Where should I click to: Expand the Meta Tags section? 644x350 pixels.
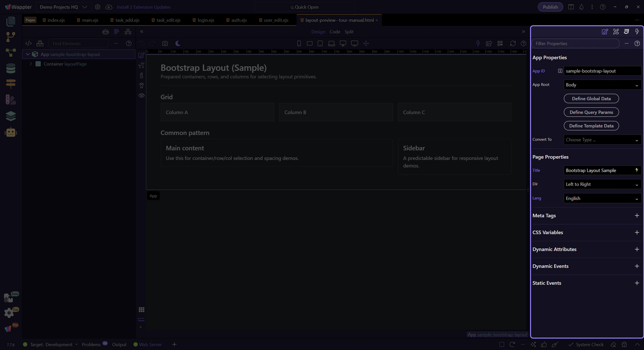click(x=637, y=216)
